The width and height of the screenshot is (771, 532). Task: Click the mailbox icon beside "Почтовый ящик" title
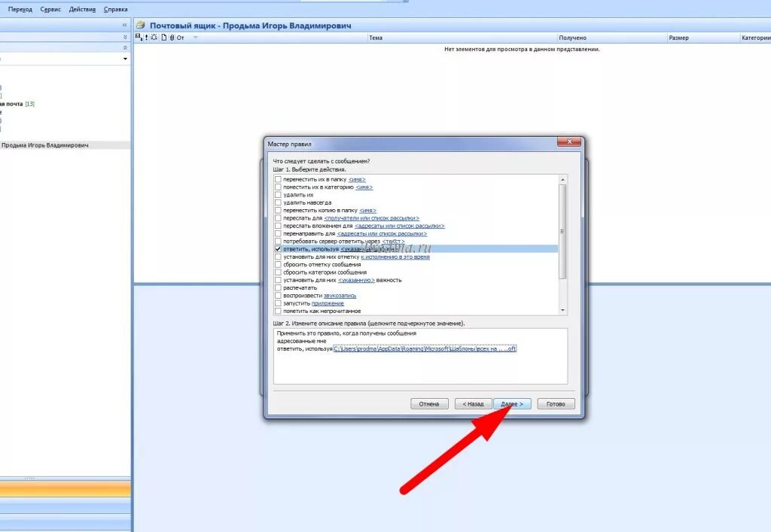141,25
